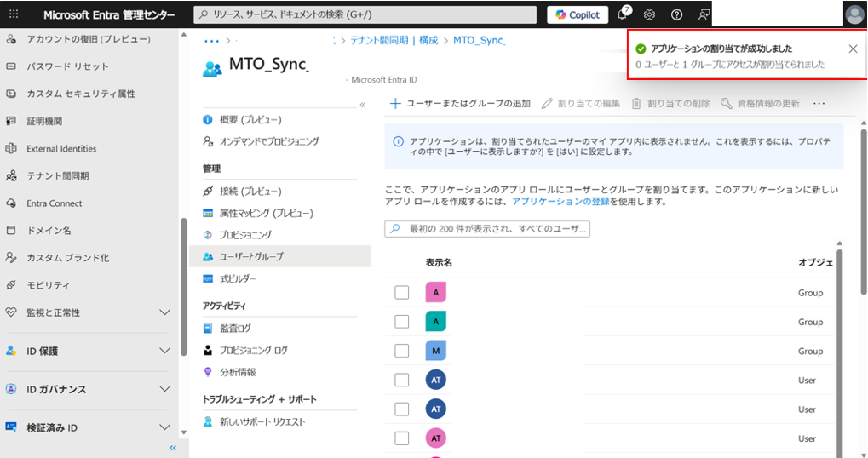
Task: Open the help question mark icon
Action: [676, 15]
